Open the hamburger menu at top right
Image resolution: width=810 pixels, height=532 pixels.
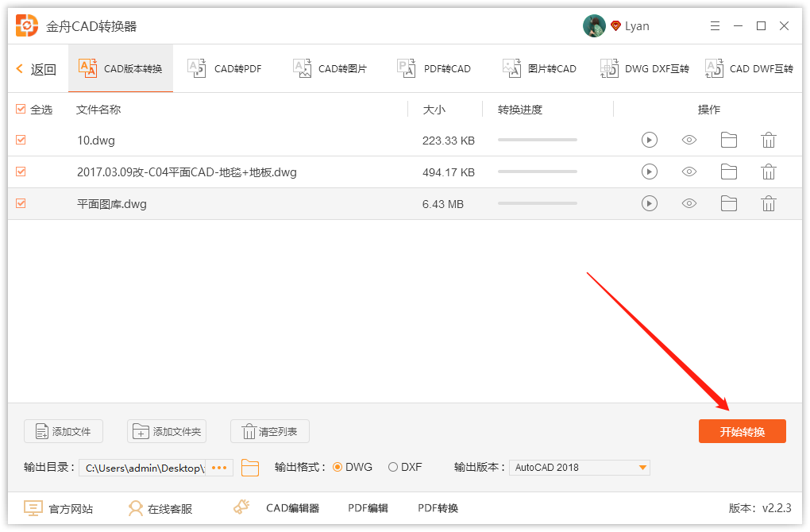coord(714,25)
